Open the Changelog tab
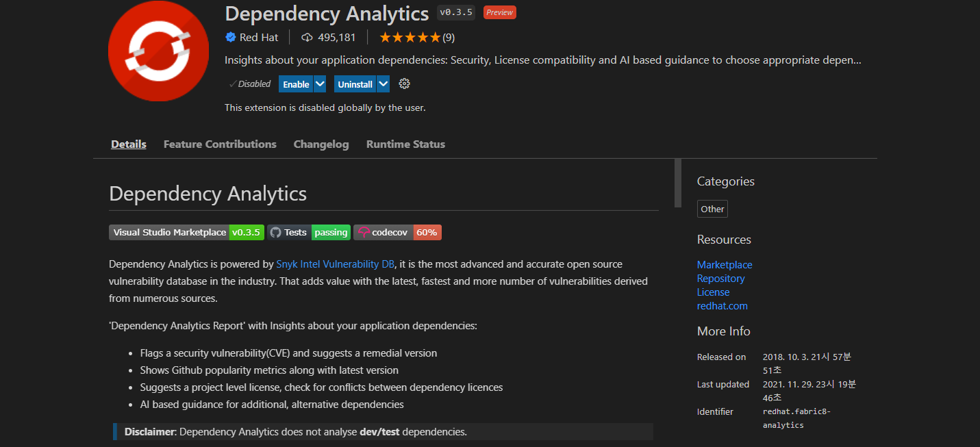Image resolution: width=980 pixels, height=447 pixels. (x=321, y=144)
